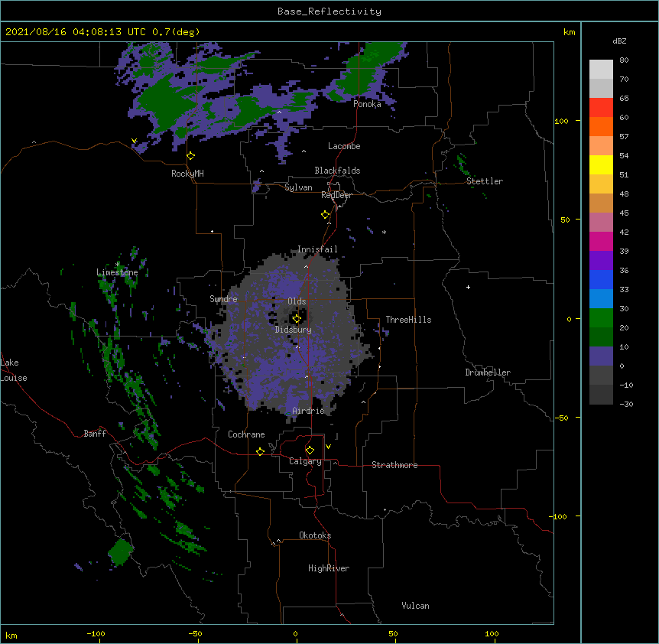Click the -50 tick on right axis
Viewport: 659px width, 644px height.
561,418
